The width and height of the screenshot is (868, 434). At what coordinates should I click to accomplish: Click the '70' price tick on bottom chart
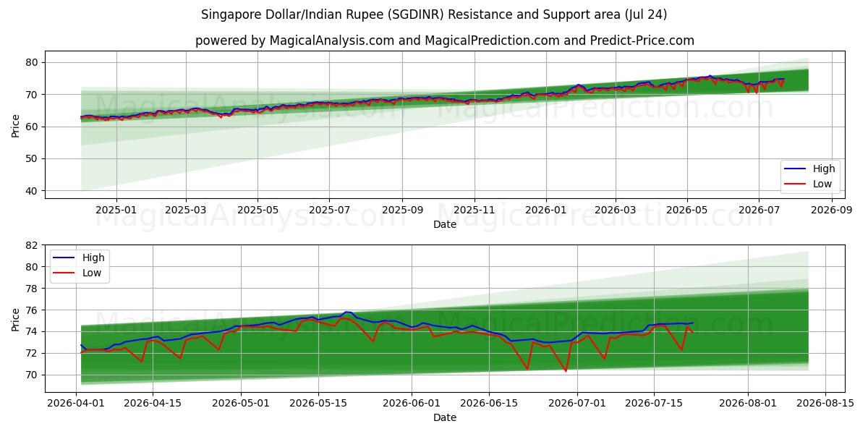tap(33, 375)
